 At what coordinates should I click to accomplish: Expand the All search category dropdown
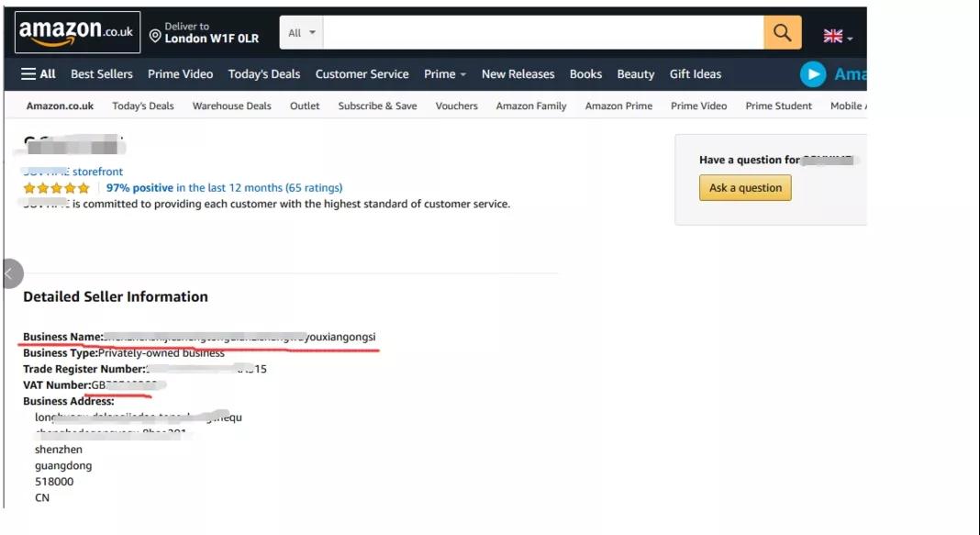[x=301, y=33]
